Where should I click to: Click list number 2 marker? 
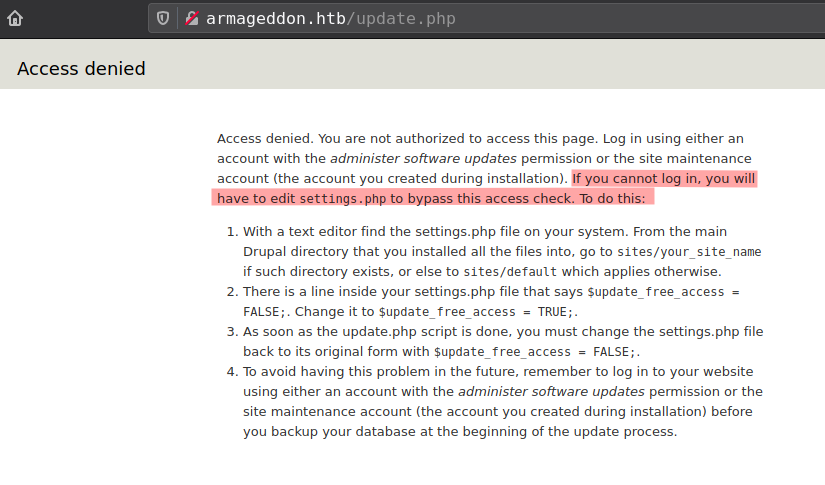(x=231, y=292)
